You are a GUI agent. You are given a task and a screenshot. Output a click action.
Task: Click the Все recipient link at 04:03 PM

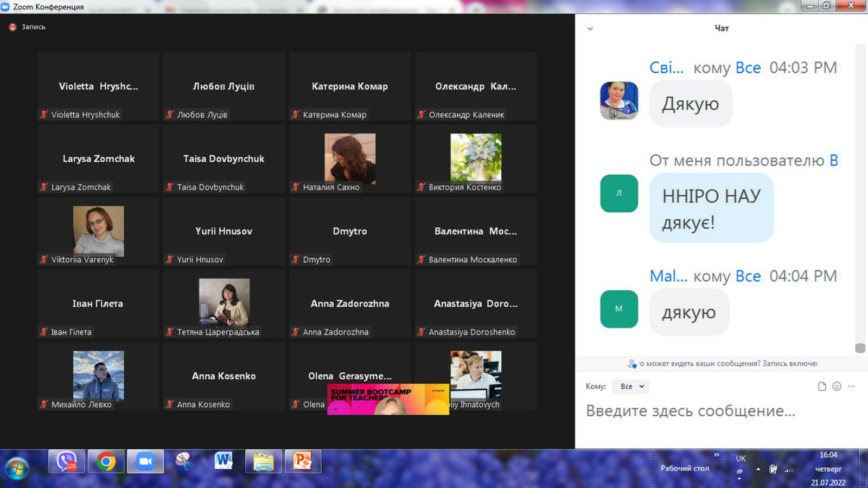pos(748,68)
